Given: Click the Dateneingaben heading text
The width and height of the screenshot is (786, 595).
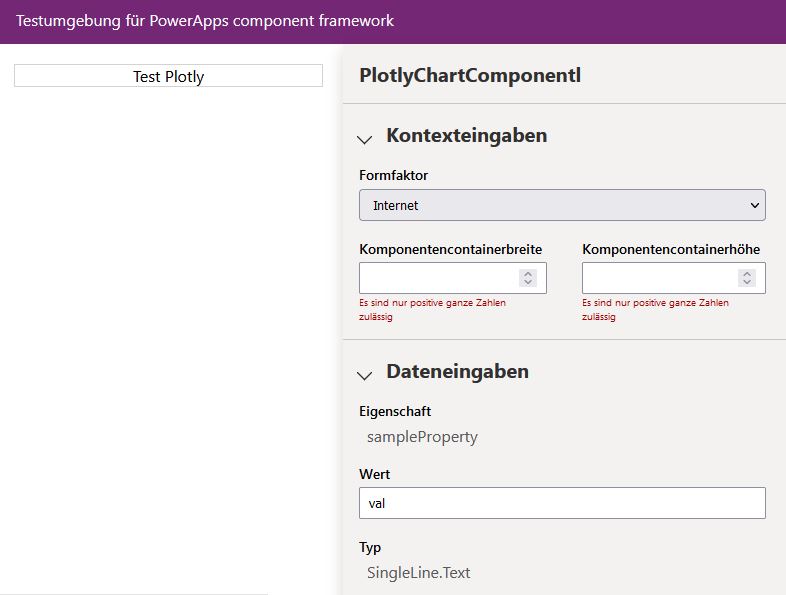Looking at the screenshot, I should [457, 372].
